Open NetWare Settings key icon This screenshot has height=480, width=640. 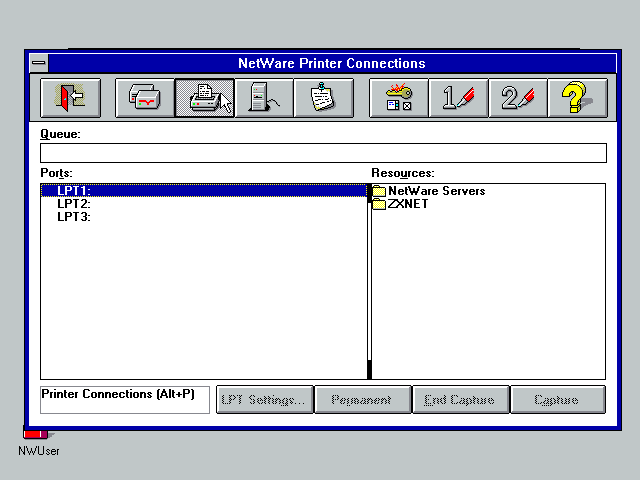click(399, 98)
